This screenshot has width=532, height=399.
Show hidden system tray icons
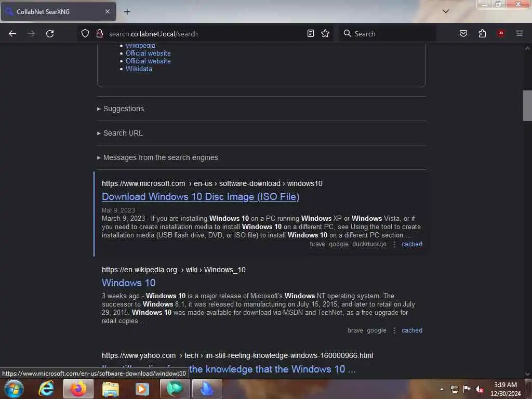pyautogui.click(x=442, y=389)
